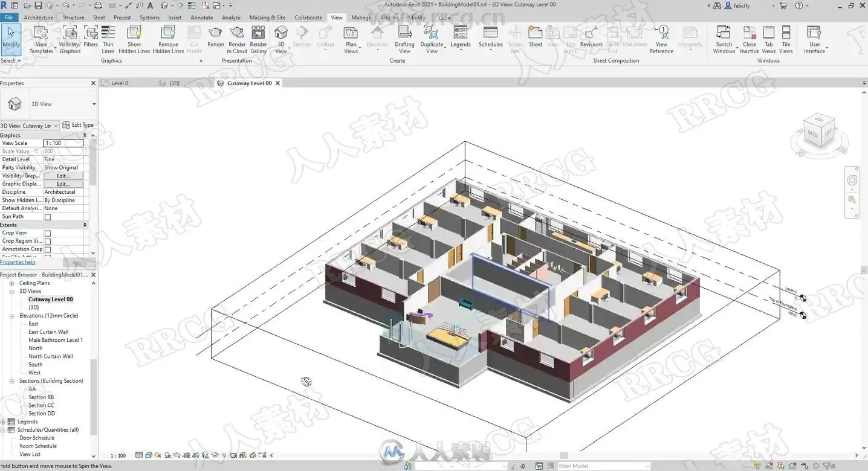Click Edit button for Graphic Display Options
Screen dimensions: 868x471
pyautogui.click(x=63, y=184)
